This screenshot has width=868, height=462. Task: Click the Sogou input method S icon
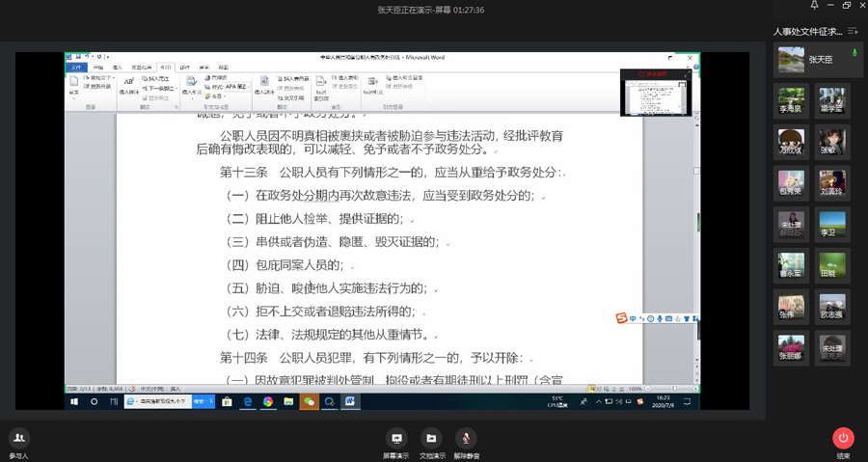point(622,319)
